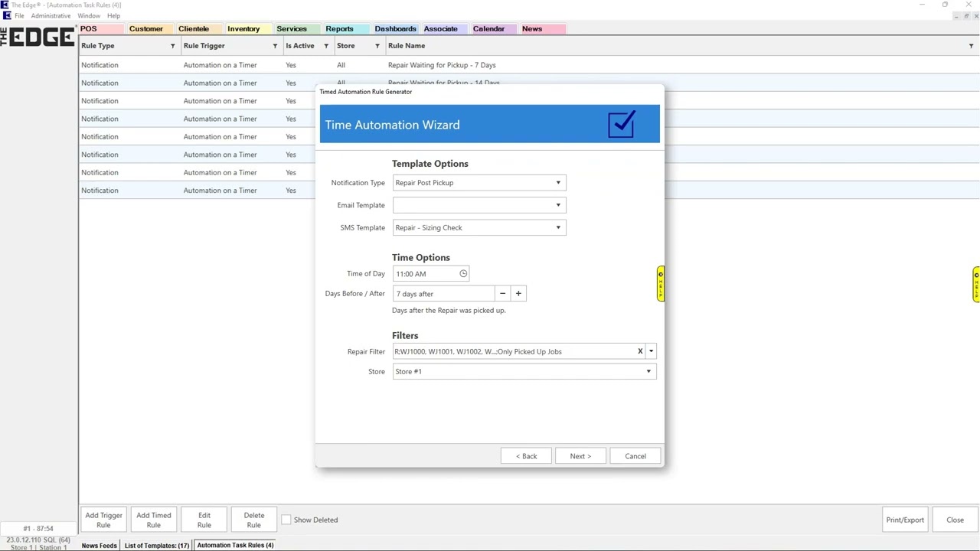This screenshot has height=551, width=980.
Task: Click the Days Before/After value field
Action: (444, 293)
